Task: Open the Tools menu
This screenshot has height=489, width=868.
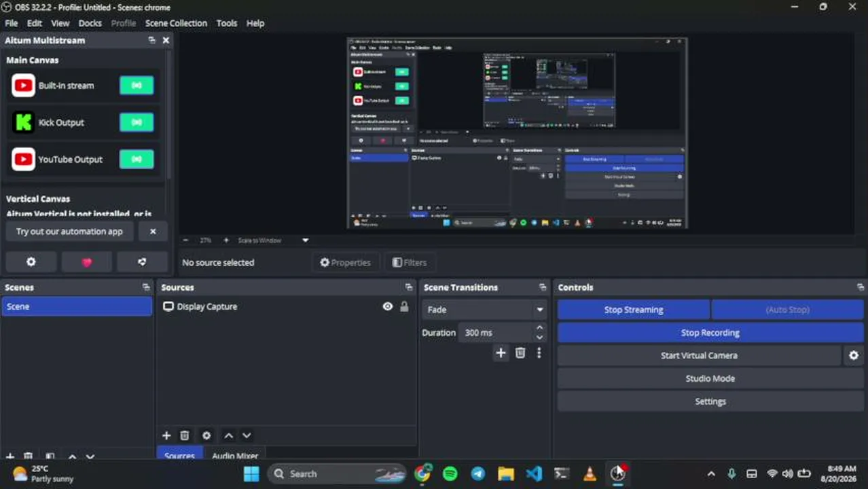Action: (227, 23)
